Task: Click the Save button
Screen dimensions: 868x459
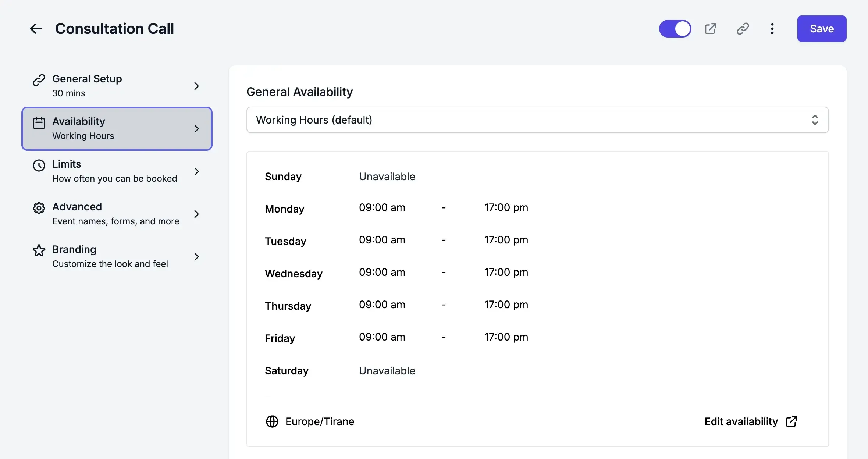Action: pos(821,28)
